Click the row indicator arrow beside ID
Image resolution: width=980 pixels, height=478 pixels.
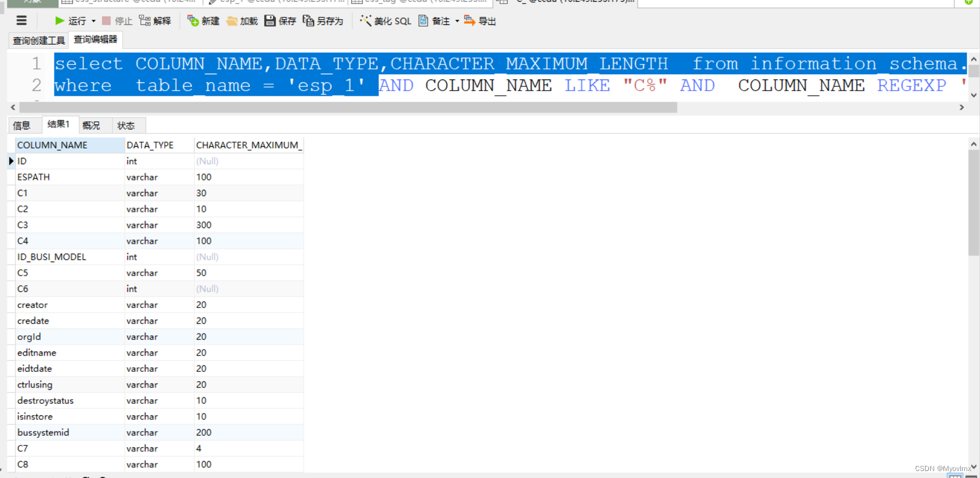pyautogui.click(x=11, y=161)
